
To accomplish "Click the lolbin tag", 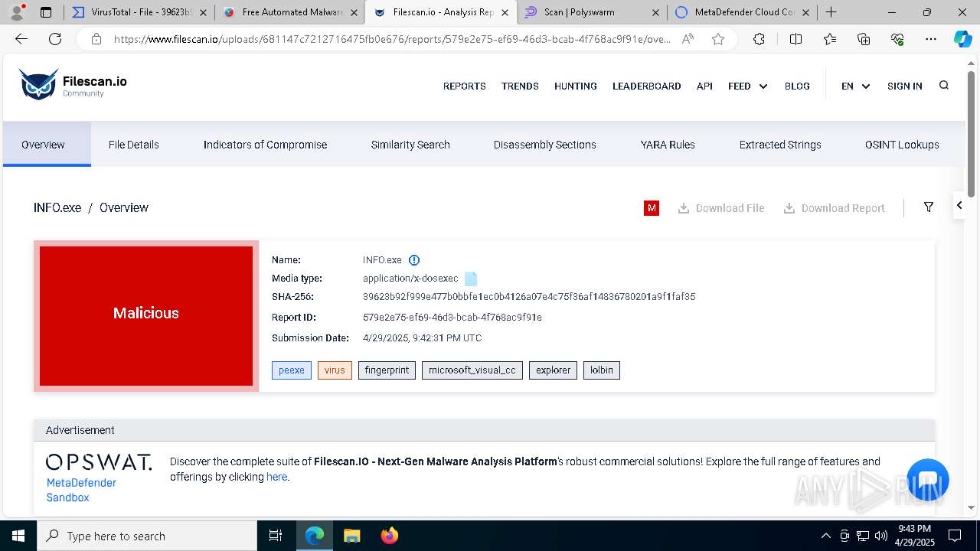I will click(602, 370).
